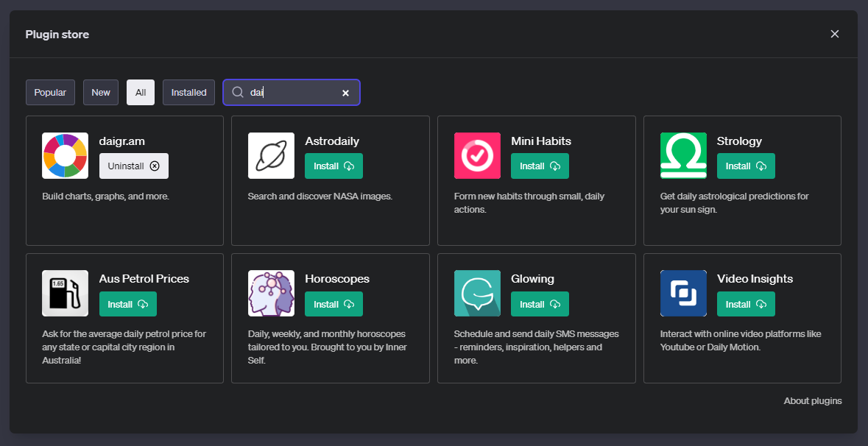The height and width of the screenshot is (446, 868).
Task: Install the Aus Petrol Prices plugin
Action: pyautogui.click(x=128, y=304)
